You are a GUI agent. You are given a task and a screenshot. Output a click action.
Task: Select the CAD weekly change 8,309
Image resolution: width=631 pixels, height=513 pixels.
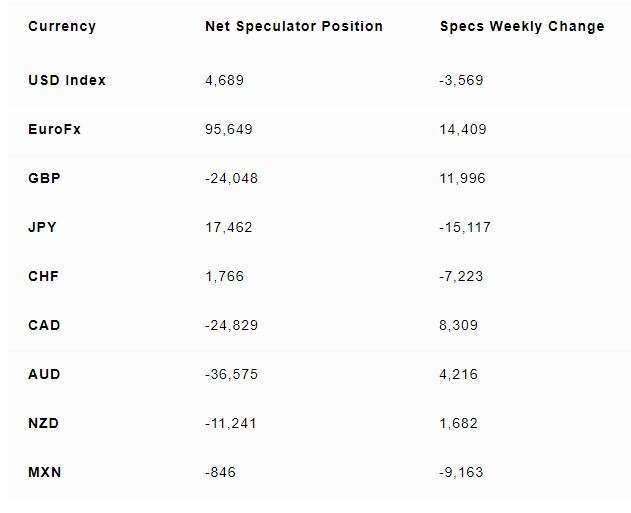(x=459, y=325)
